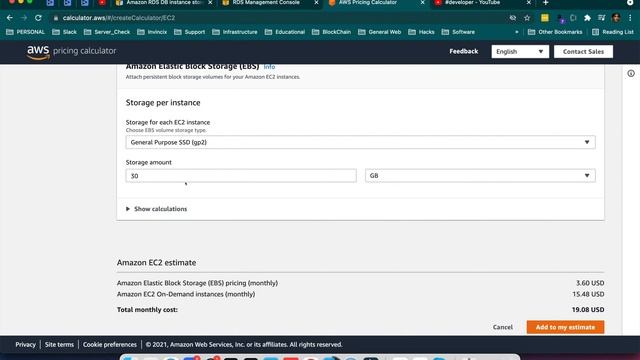The image size is (640, 360).
Task: Open the Educational bookmarks folder
Action: [284, 32]
